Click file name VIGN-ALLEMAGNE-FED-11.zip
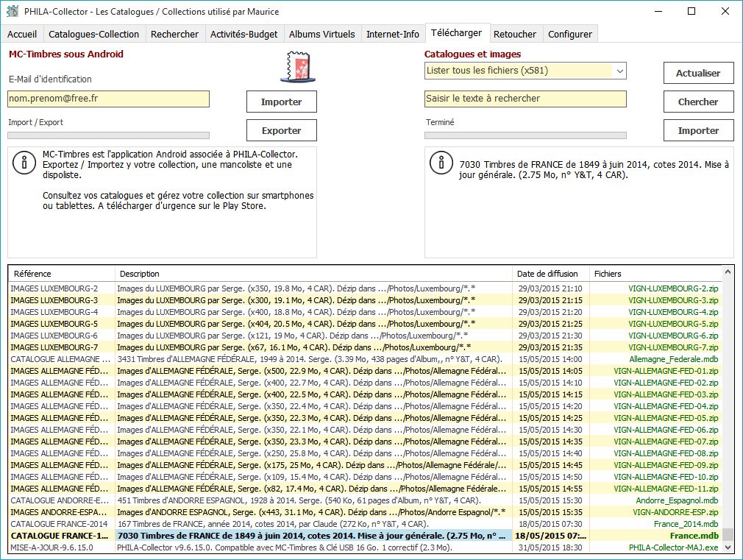The width and height of the screenshot is (743, 560). pyautogui.click(x=666, y=489)
